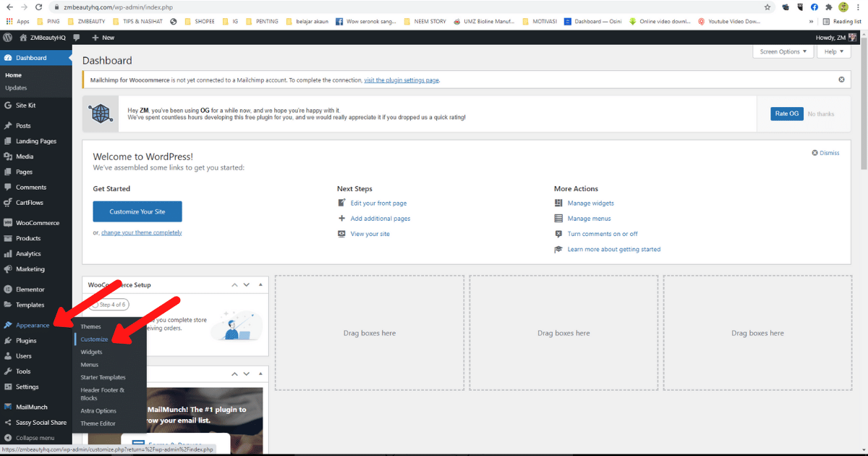868x456 pixels.
Task: Click the + New admin bar item
Action: coord(103,37)
